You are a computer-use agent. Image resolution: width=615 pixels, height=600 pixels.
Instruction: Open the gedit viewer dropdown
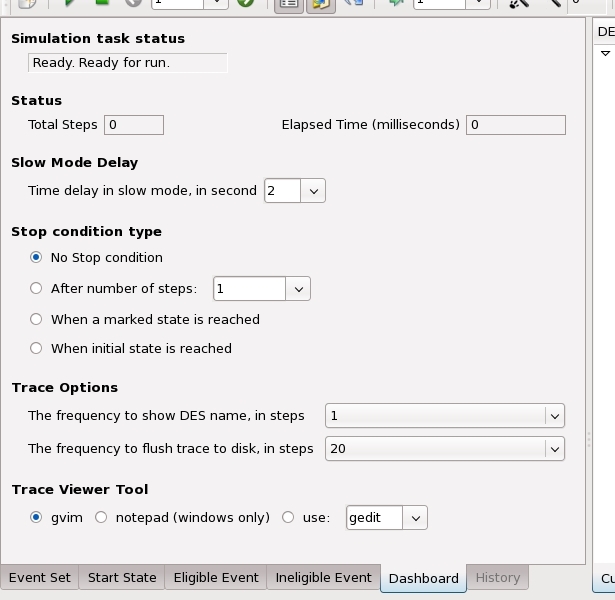point(416,518)
